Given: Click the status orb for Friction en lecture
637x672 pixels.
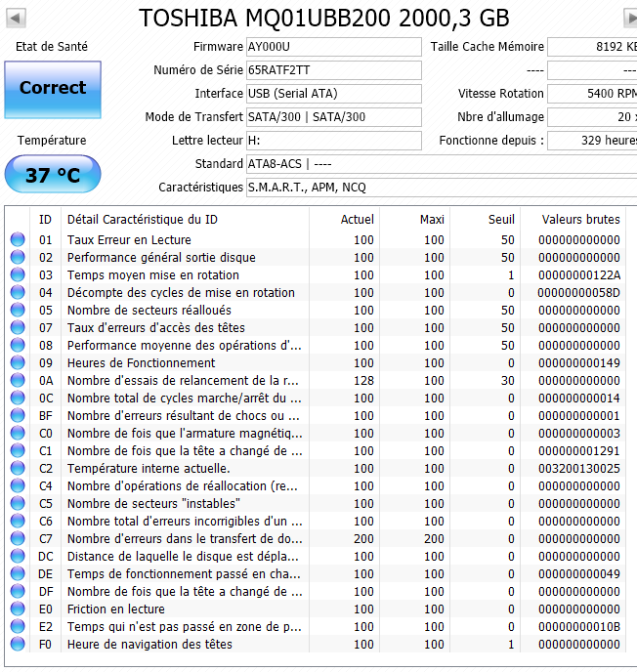Looking at the screenshot, I should tap(18, 609).
